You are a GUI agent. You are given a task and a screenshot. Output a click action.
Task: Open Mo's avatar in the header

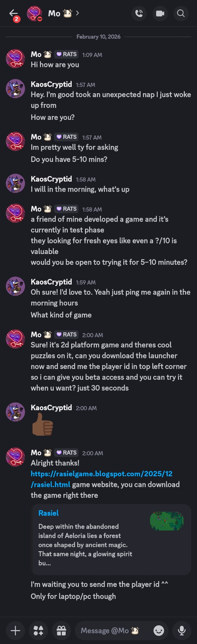pyautogui.click(x=34, y=14)
